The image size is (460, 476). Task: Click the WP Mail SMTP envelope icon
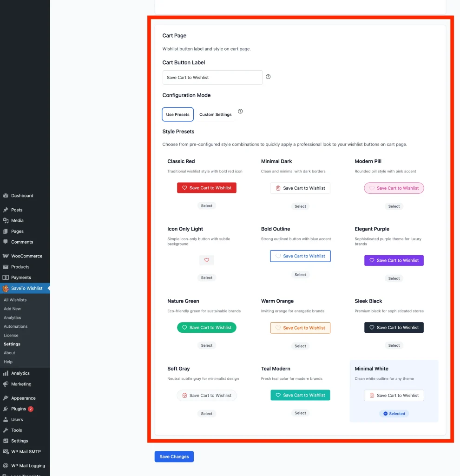(6, 452)
